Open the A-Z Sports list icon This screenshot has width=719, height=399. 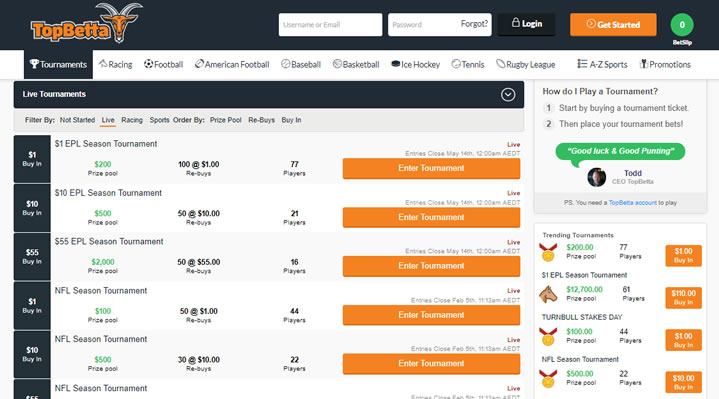582,64
